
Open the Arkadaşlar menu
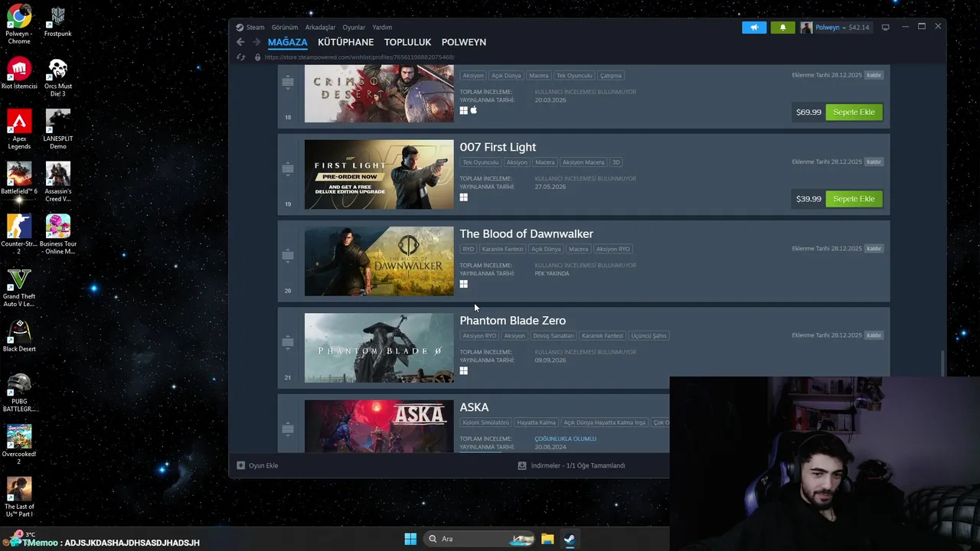click(x=320, y=28)
